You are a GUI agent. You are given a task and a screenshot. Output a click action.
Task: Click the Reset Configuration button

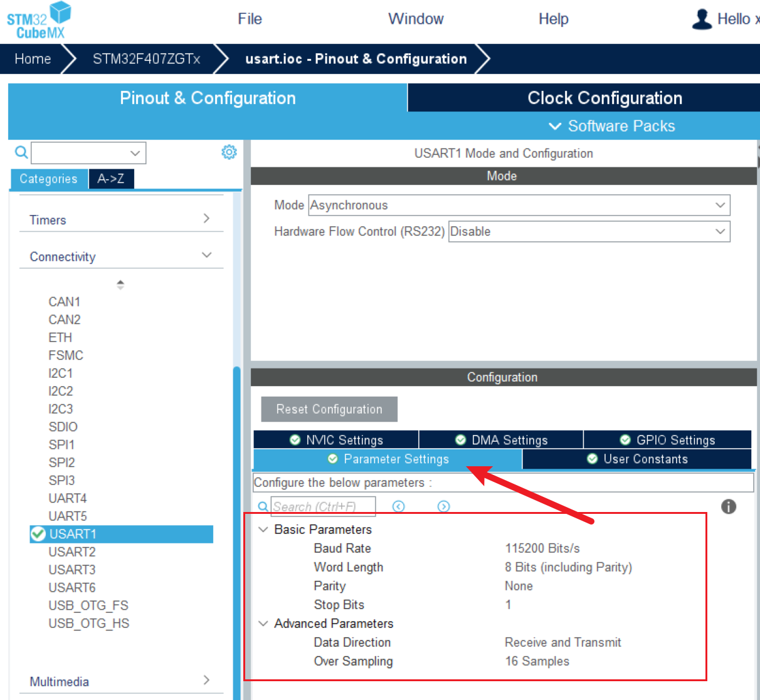click(x=329, y=409)
